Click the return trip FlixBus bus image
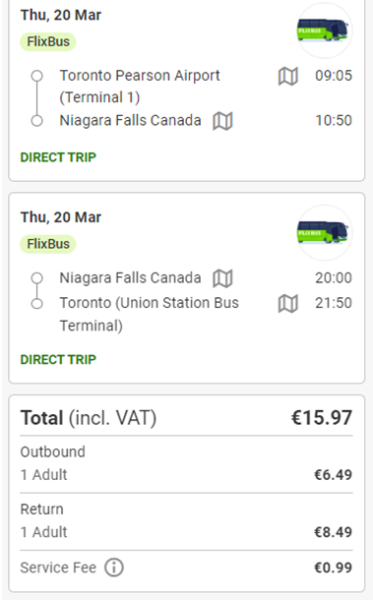Viewport: 373px width, 600px height. tap(324, 232)
